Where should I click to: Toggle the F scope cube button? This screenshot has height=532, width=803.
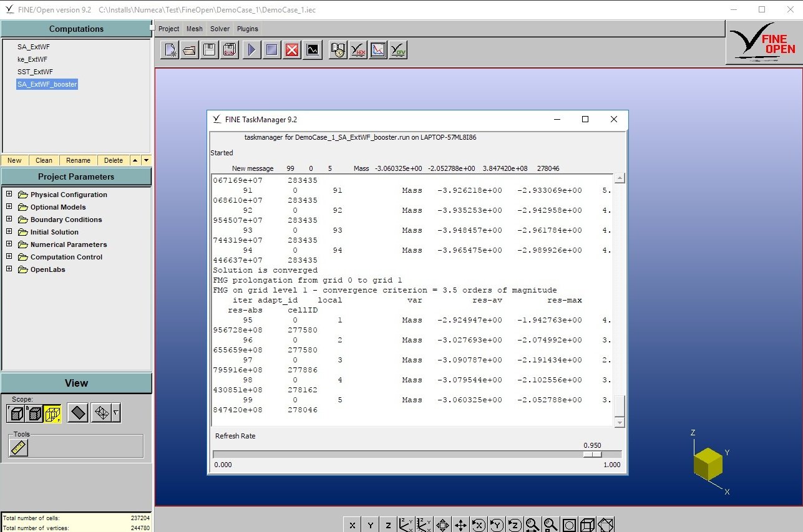(16, 413)
